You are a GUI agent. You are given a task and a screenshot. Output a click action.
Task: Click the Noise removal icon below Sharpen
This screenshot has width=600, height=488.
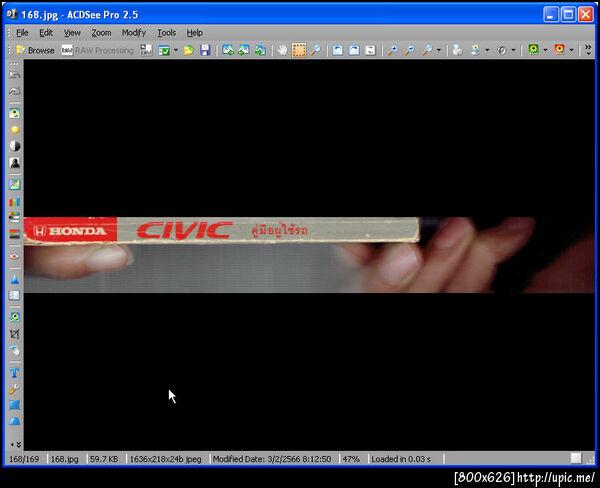point(15,295)
